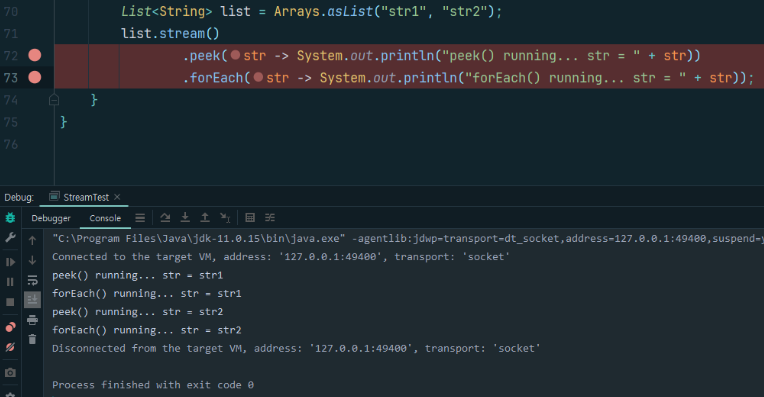Switch to the Debugger tab
The width and height of the screenshot is (764, 397).
coord(51,218)
